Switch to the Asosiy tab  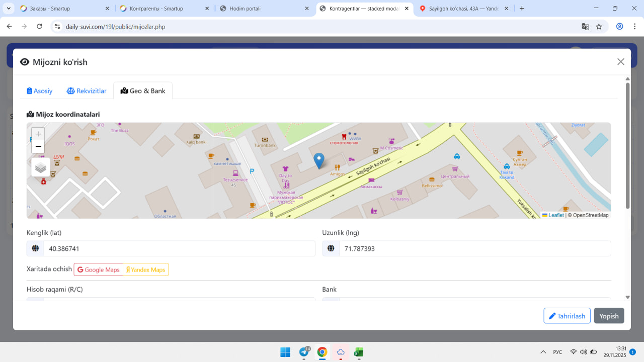pos(40,91)
